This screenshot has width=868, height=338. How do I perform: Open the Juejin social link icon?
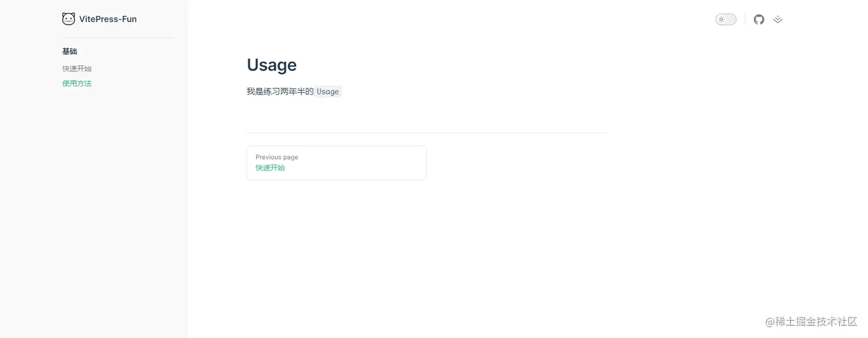pyautogui.click(x=778, y=20)
